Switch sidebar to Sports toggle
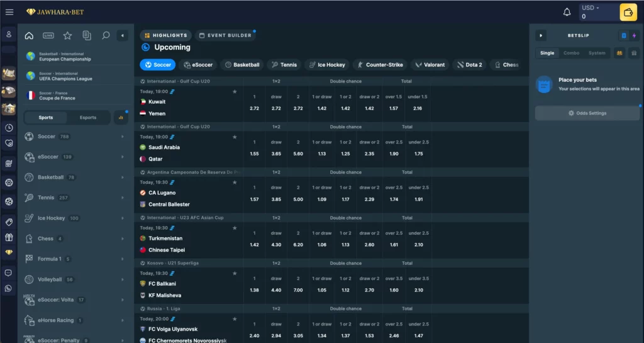 [x=45, y=118]
